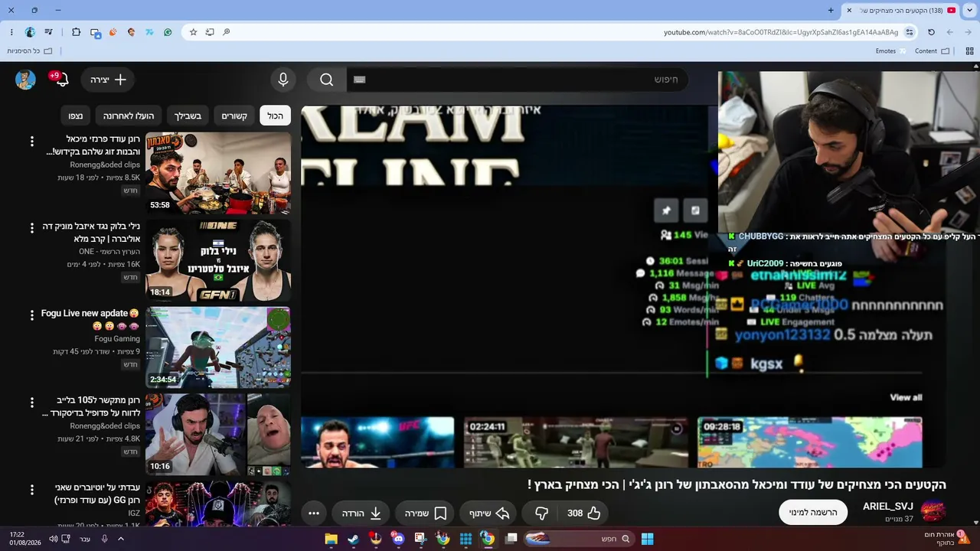Go back to the previous page
Image resolution: width=980 pixels, height=551 pixels.
[x=968, y=32]
